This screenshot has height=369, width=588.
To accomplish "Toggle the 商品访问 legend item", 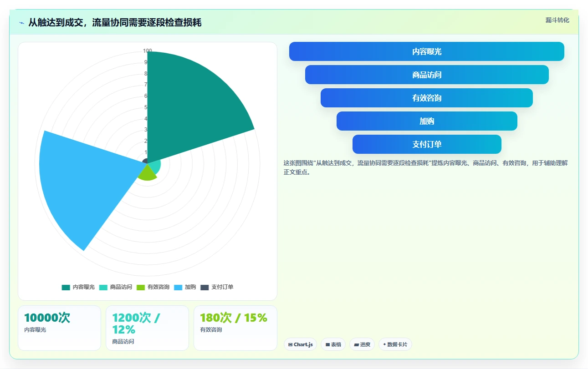I will point(116,287).
